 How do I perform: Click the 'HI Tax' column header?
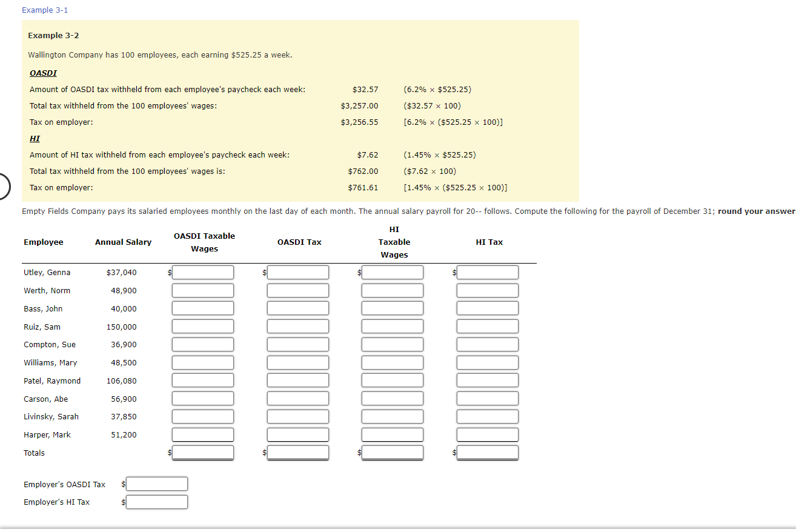click(x=489, y=242)
